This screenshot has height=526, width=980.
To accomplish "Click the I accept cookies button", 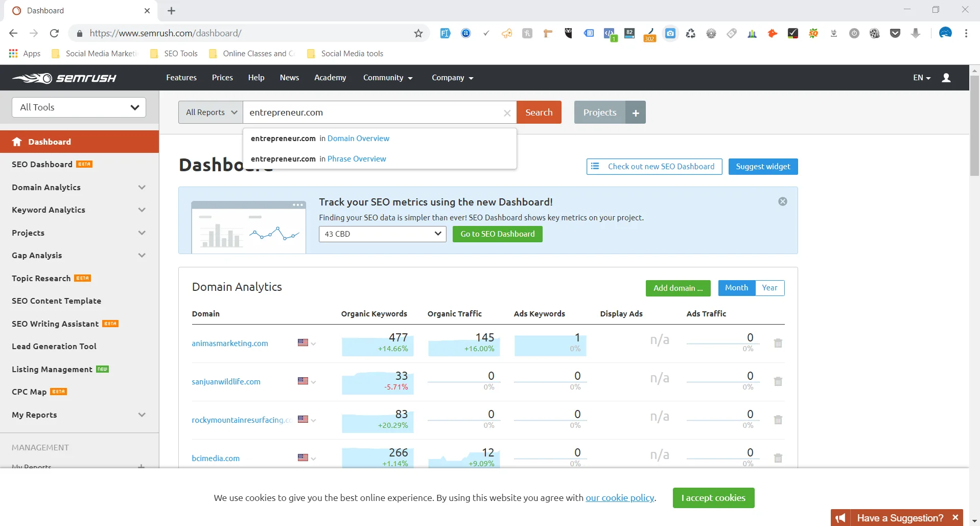I will (713, 498).
